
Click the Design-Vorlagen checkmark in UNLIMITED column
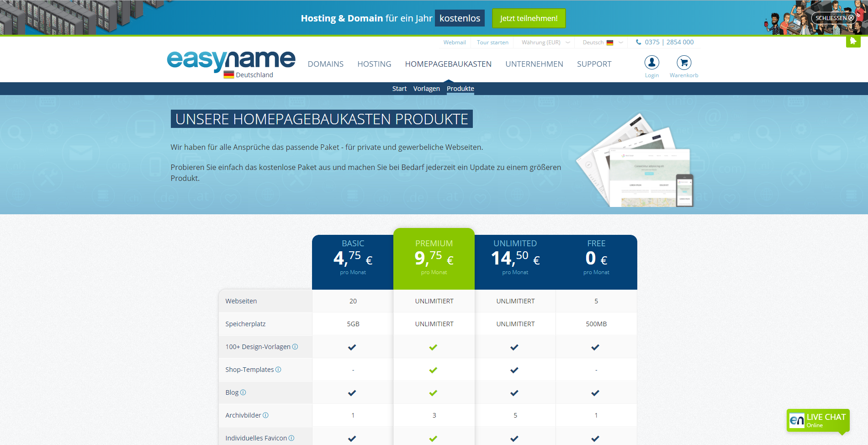514,347
